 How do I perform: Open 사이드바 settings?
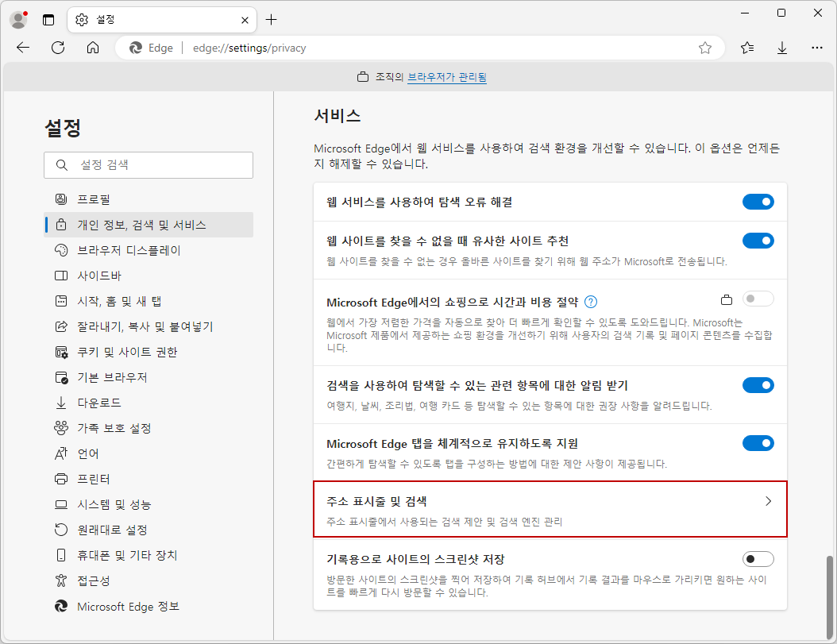click(x=149, y=276)
